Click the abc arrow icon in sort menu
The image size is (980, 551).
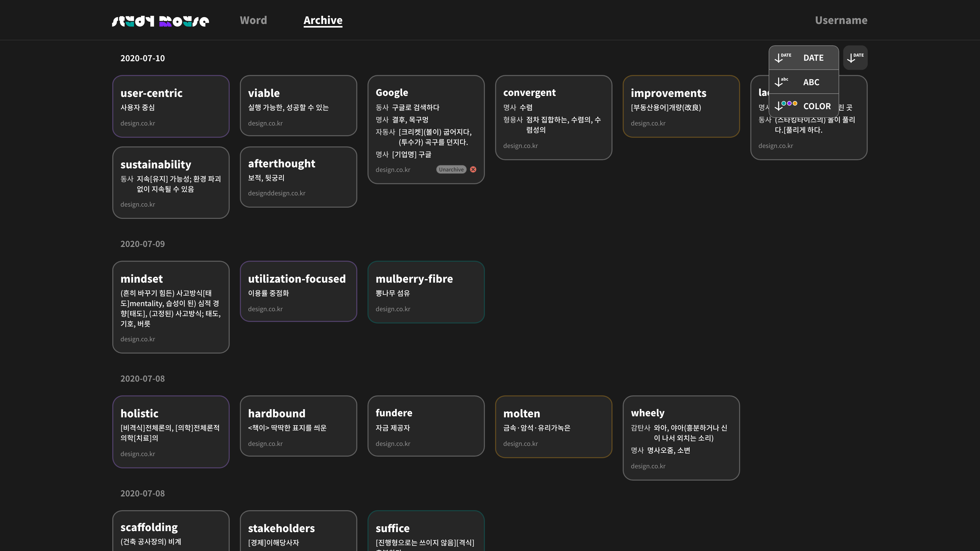(781, 82)
